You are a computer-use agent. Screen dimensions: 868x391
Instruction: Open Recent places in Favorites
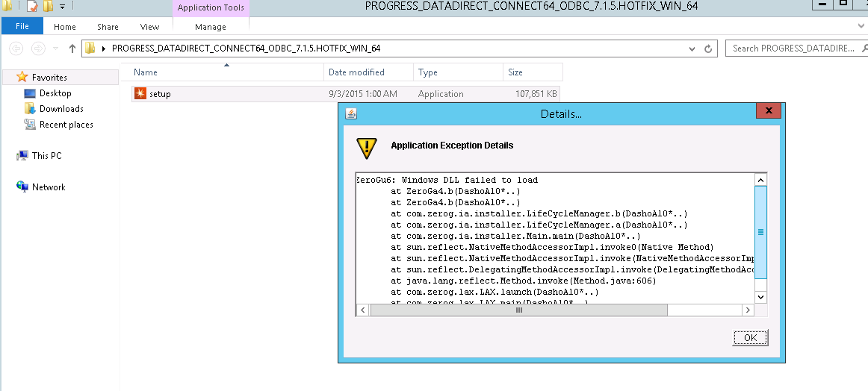(x=66, y=125)
